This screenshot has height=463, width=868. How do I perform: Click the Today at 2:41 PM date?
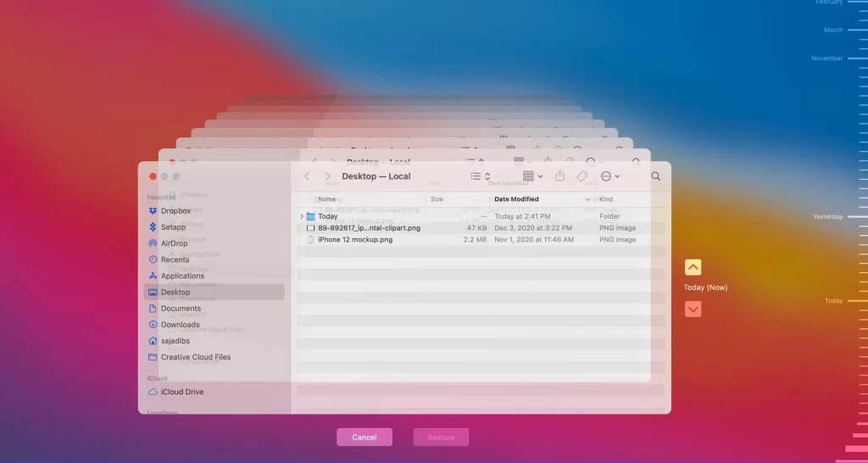522,216
